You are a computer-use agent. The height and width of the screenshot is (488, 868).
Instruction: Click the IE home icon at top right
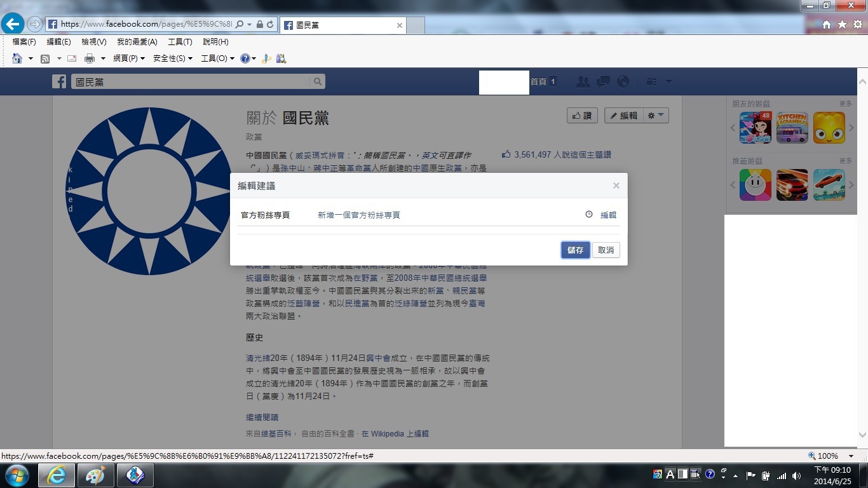click(827, 24)
